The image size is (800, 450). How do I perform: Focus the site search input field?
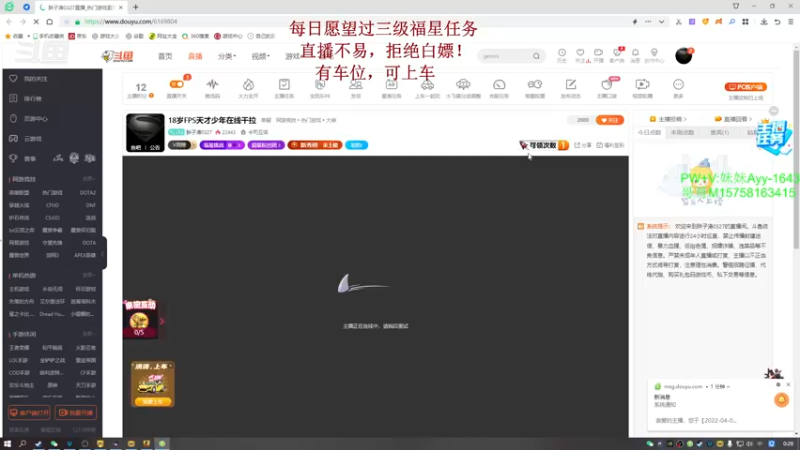(x=506, y=56)
